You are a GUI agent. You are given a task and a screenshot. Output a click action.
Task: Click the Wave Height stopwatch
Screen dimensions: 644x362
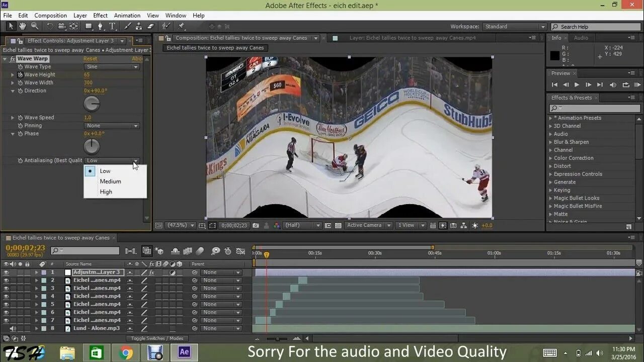coord(21,74)
